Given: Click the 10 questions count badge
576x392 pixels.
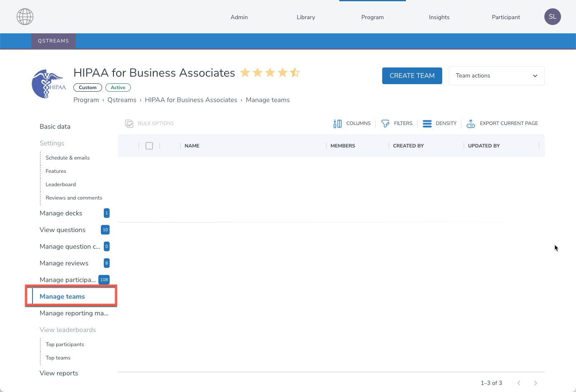Looking at the screenshot, I should coord(105,230).
